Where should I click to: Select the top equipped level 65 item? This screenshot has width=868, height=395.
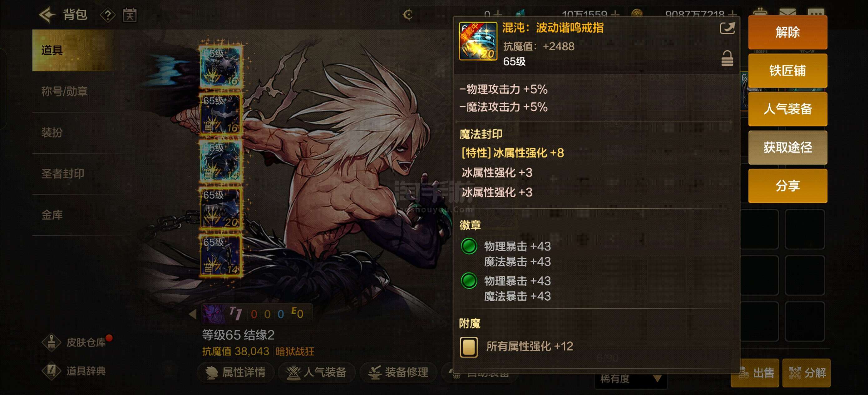coord(221,67)
